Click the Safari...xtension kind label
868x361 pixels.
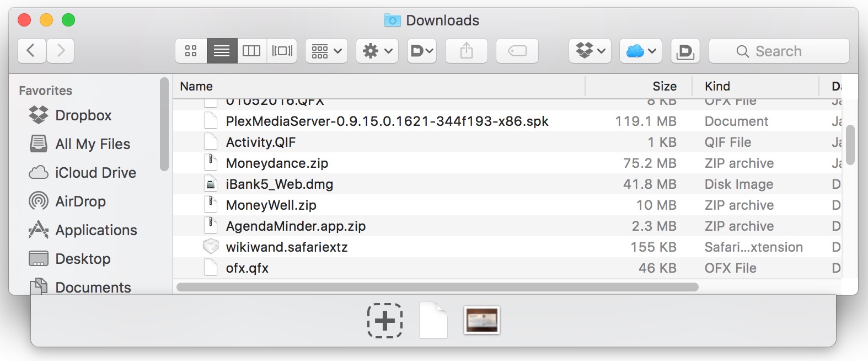point(754,247)
